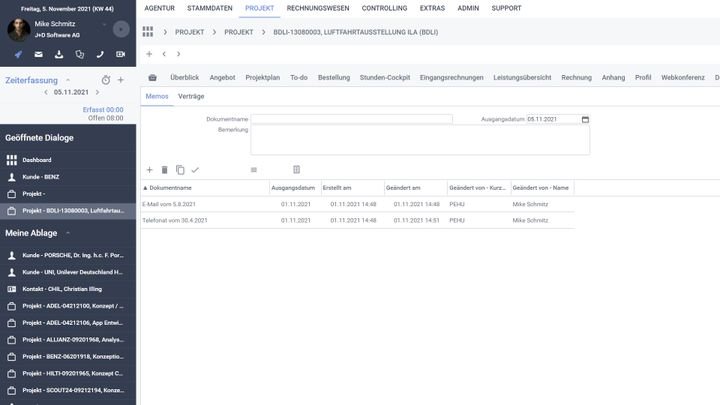Image resolution: width=720 pixels, height=405 pixels.
Task: Open the video camera icon
Action: 120,54
